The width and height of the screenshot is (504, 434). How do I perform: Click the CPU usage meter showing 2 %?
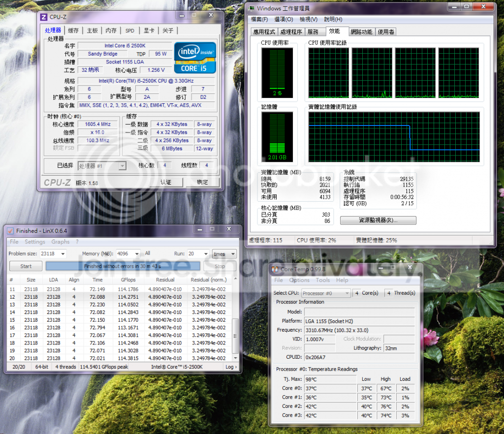coord(277,73)
